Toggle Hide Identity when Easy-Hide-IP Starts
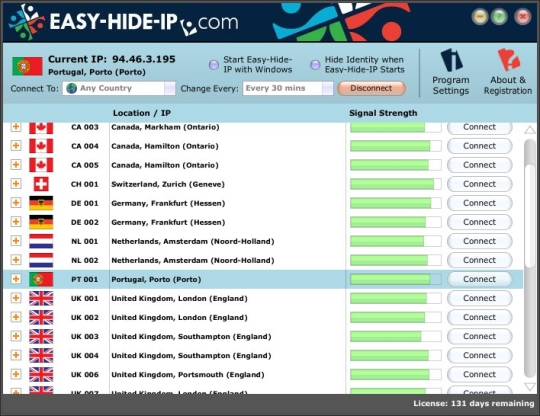 click(315, 65)
